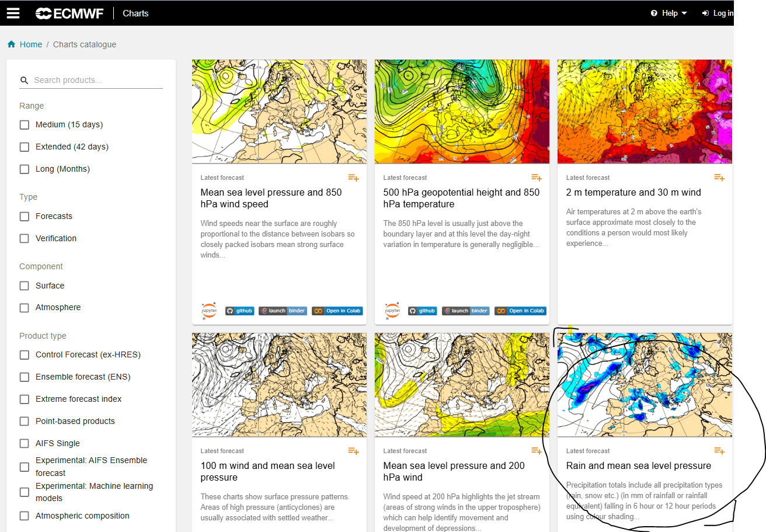
Task: Open Mean sea level pressure and 200 hPa wind title
Action: point(454,471)
